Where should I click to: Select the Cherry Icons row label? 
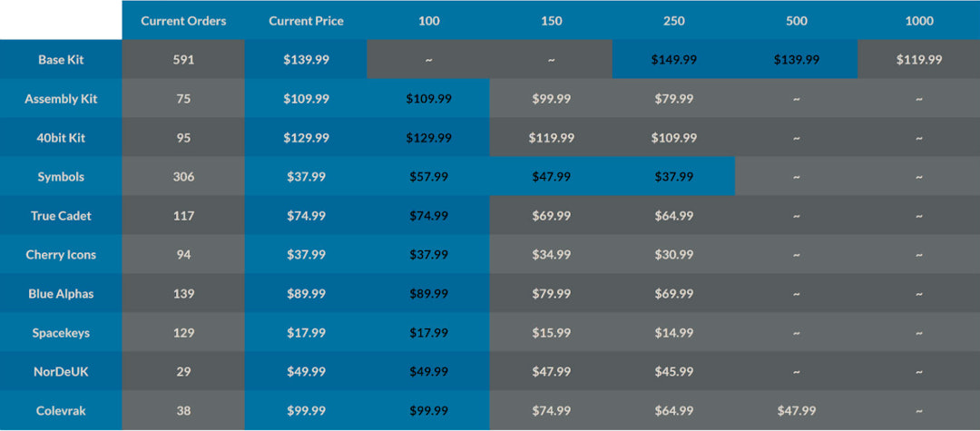pyautogui.click(x=61, y=255)
